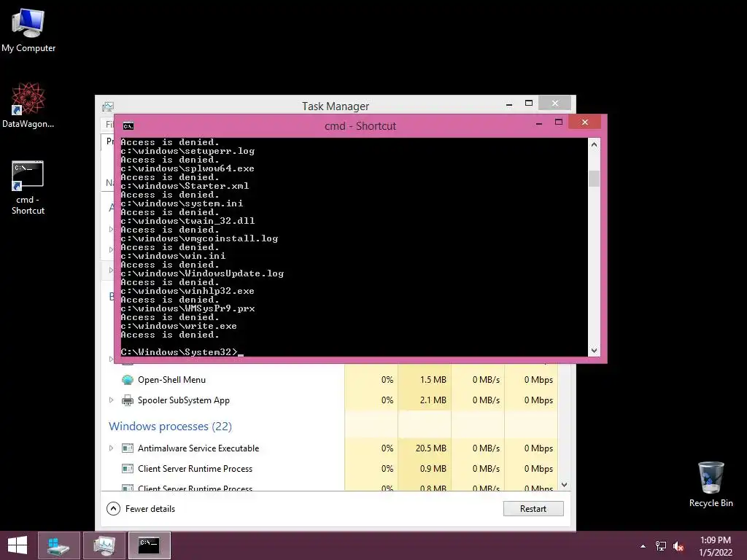Click Task Manager scrollbar down arrow
Screen dimensions: 747x560
pyautogui.click(x=564, y=485)
